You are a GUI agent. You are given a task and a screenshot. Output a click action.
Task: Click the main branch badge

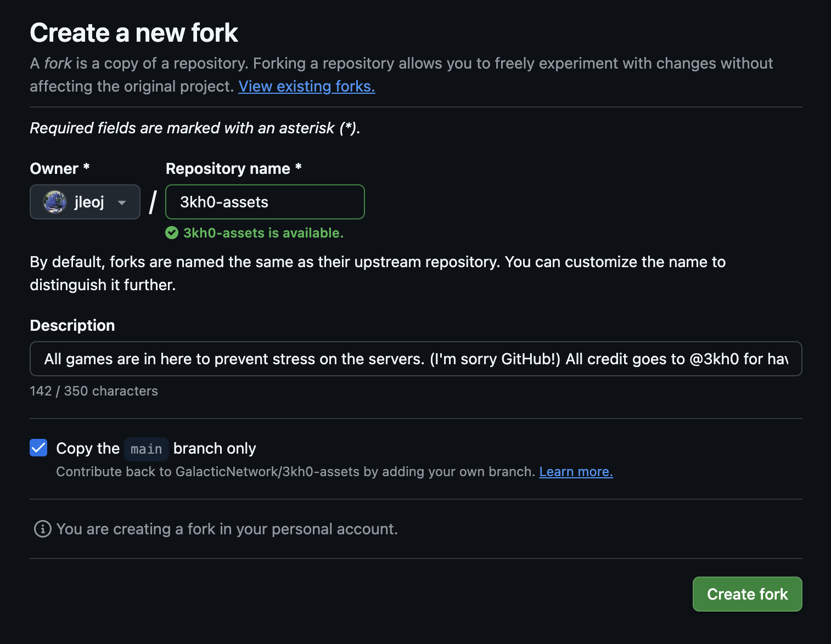(x=146, y=449)
